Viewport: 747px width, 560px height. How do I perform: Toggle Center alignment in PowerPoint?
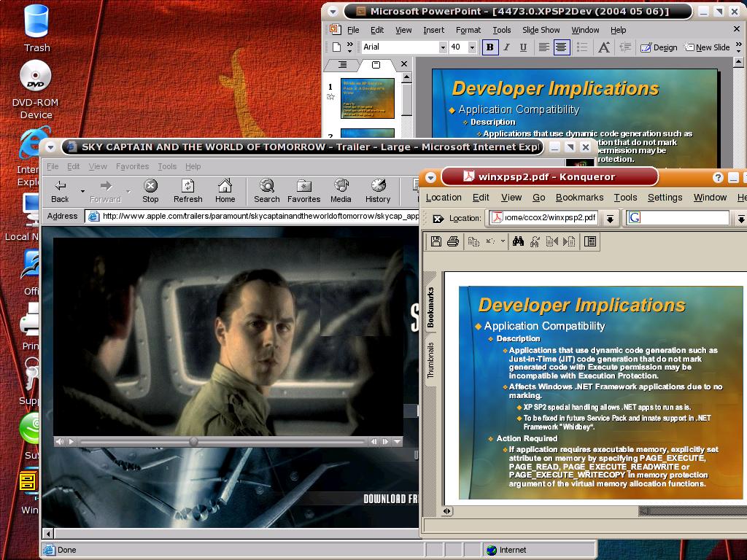(562, 47)
